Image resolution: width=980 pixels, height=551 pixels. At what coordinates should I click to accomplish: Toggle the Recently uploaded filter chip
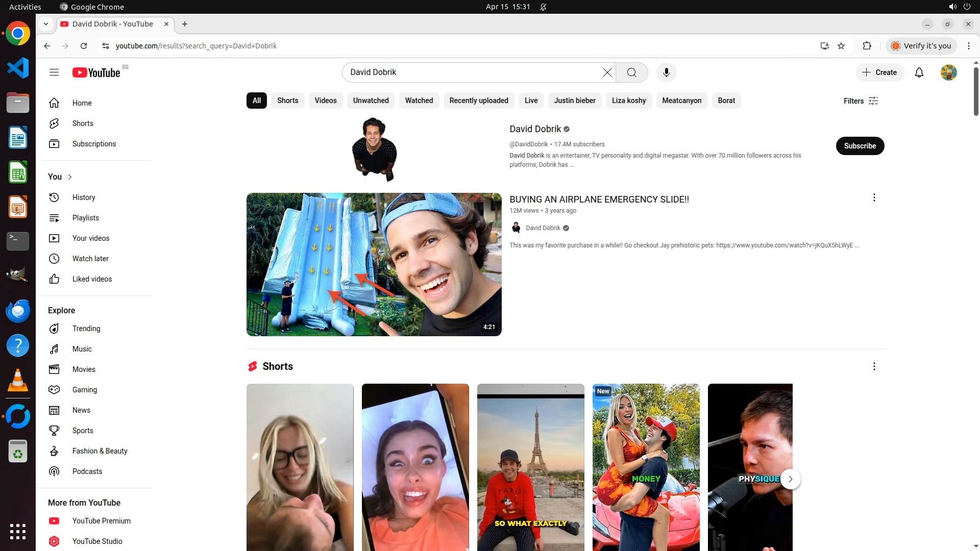coord(478,101)
